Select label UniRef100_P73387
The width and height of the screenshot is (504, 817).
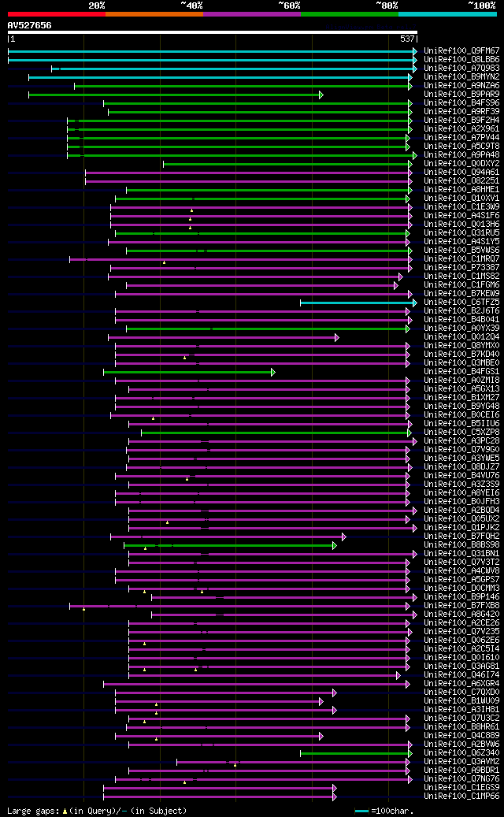461,268
